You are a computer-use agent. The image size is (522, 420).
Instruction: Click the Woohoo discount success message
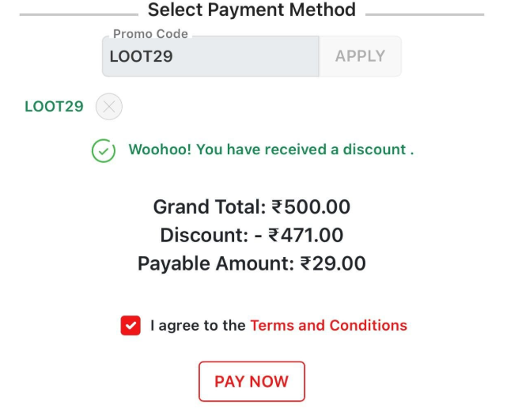click(271, 149)
